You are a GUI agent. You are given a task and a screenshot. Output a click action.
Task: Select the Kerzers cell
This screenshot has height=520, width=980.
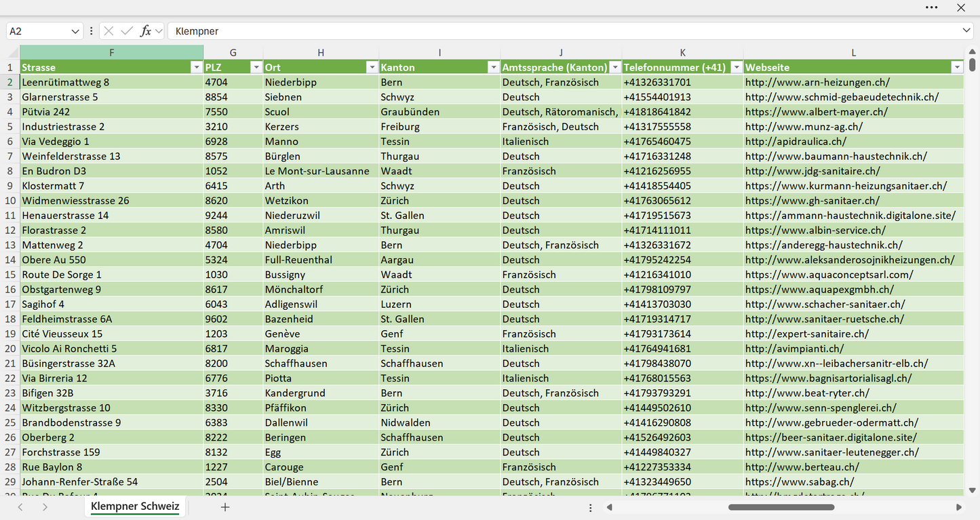(321, 127)
